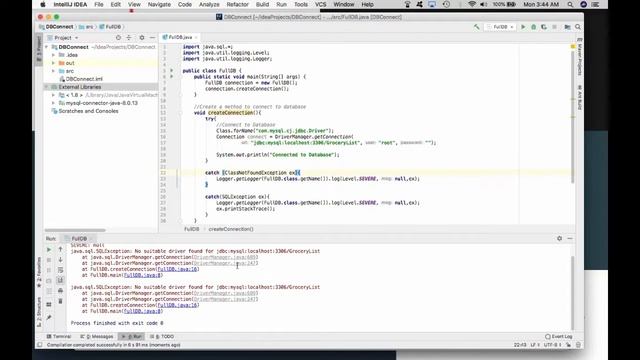Screen dimensions: 640x360
Task: Open the Refactor menu
Action: coord(238,4)
